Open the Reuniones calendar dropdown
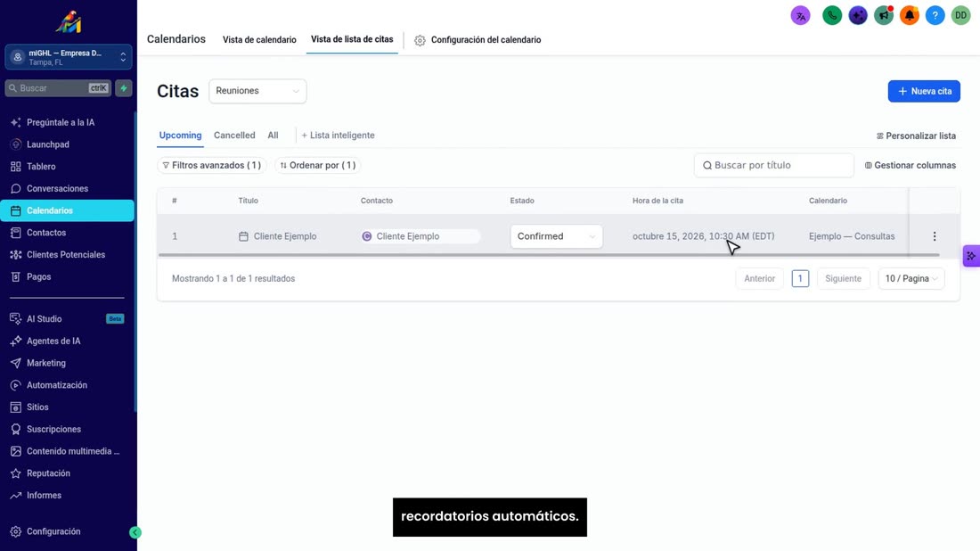Image resolution: width=980 pixels, height=551 pixels. 257,91
